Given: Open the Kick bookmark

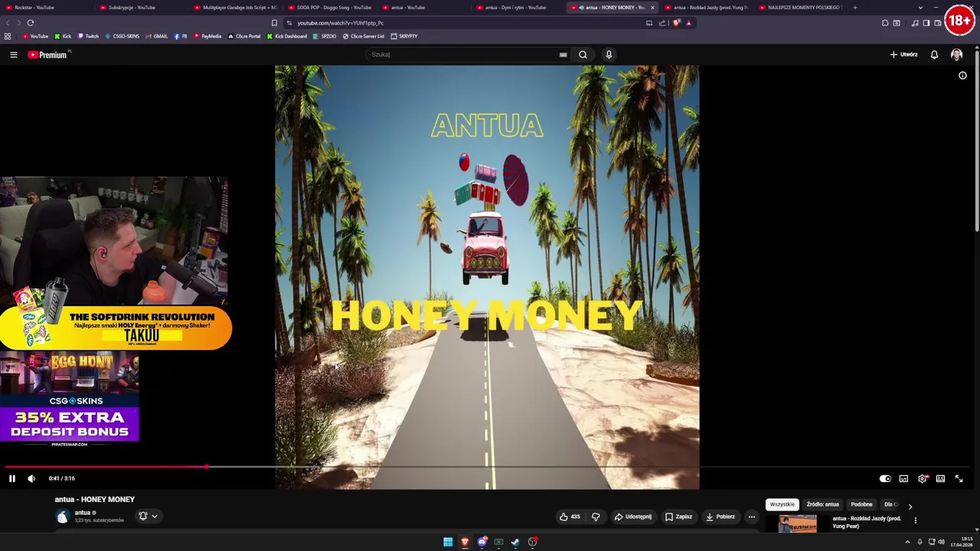Looking at the screenshot, I should (62, 36).
